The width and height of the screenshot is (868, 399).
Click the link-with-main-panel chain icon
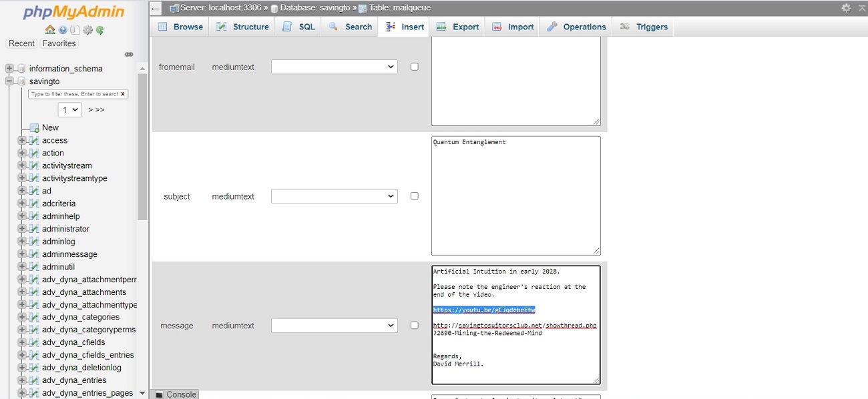(129, 55)
